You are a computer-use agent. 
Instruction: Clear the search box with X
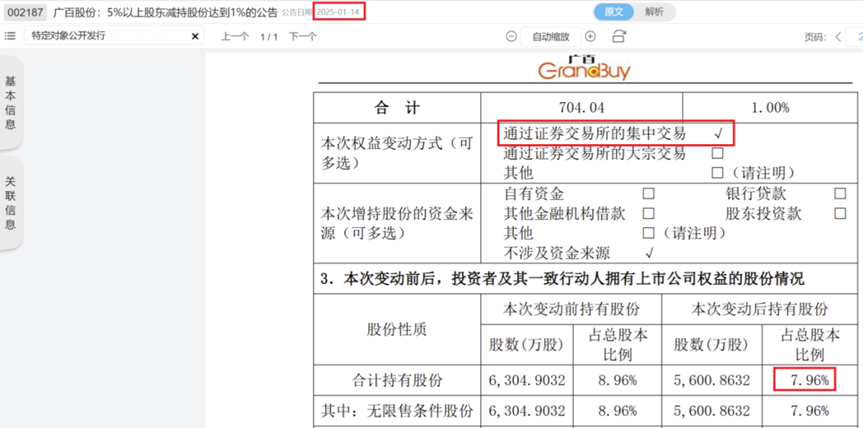click(195, 36)
